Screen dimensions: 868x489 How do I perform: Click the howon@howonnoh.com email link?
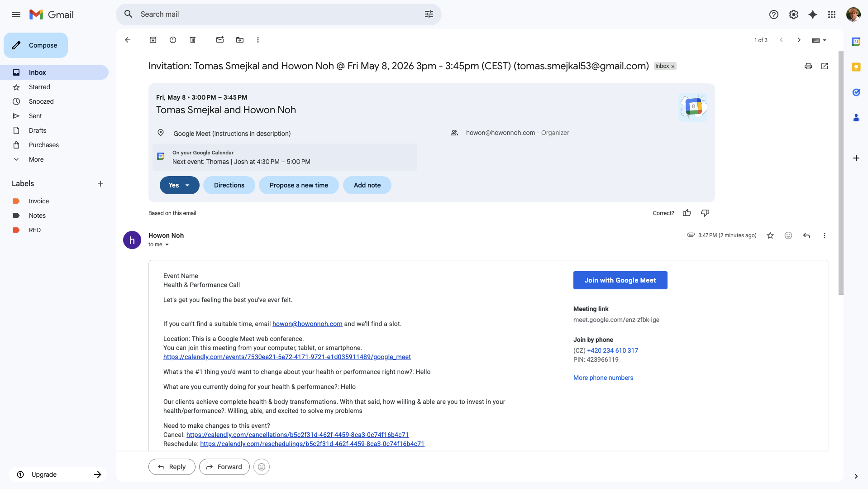tap(307, 324)
